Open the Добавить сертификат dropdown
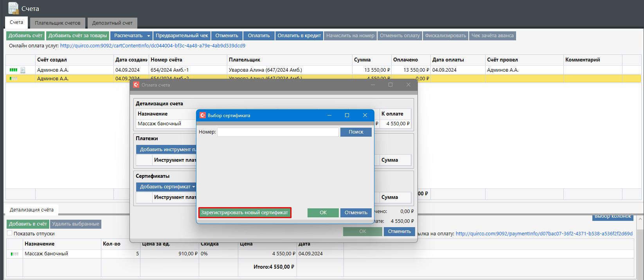644x280 pixels. pos(193,187)
